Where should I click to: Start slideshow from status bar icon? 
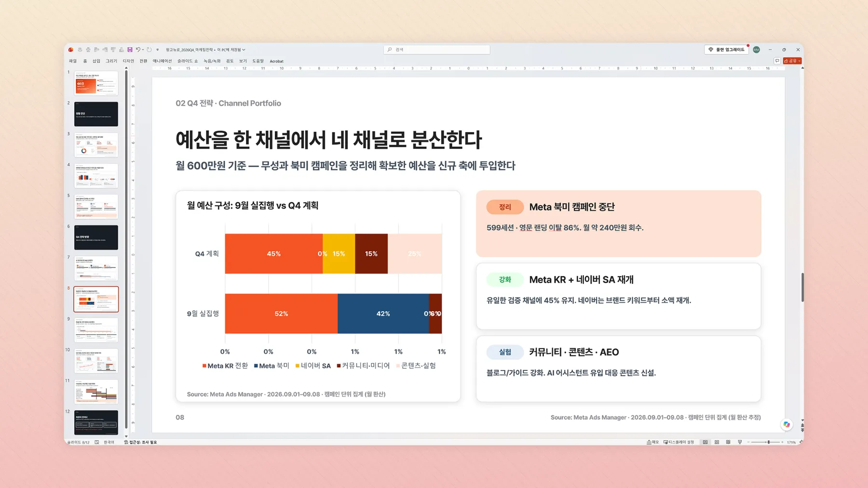(x=740, y=442)
